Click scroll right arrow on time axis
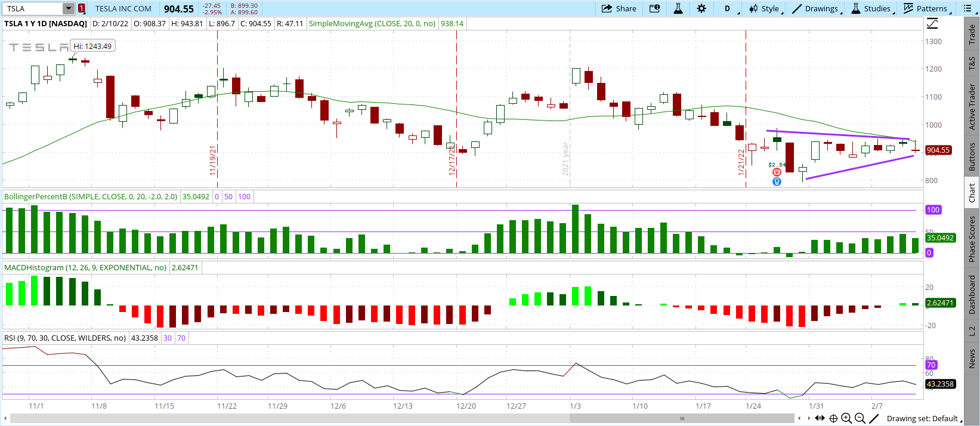980x426 pixels. pyautogui.click(x=809, y=418)
